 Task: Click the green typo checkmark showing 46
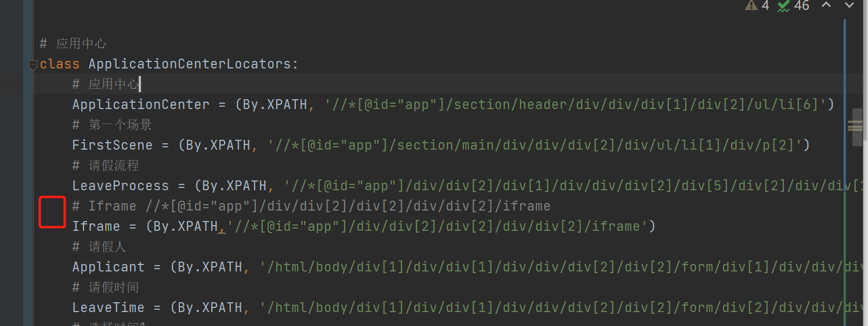[793, 6]
